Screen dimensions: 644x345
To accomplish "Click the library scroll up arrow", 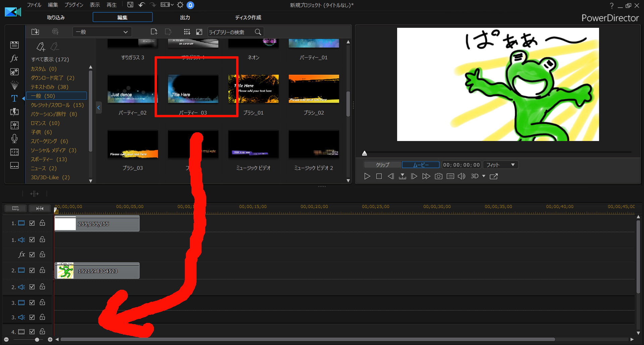I will [348, 42].
